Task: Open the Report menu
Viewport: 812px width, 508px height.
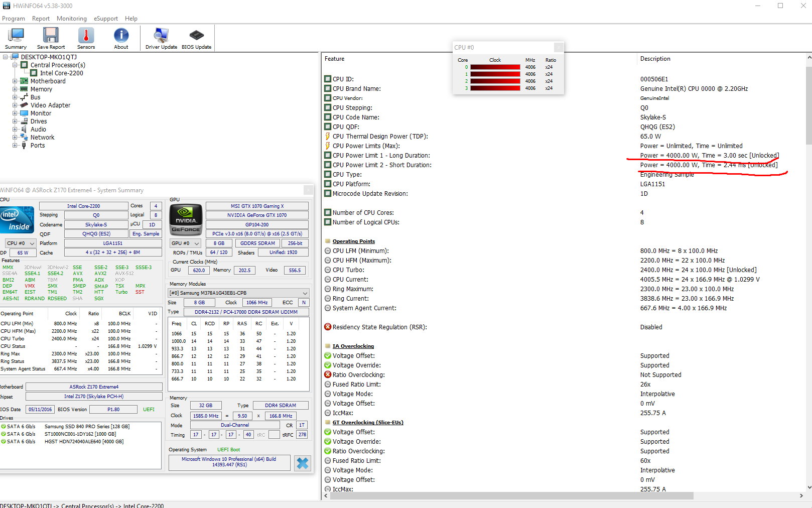Action: click(41, 19)
